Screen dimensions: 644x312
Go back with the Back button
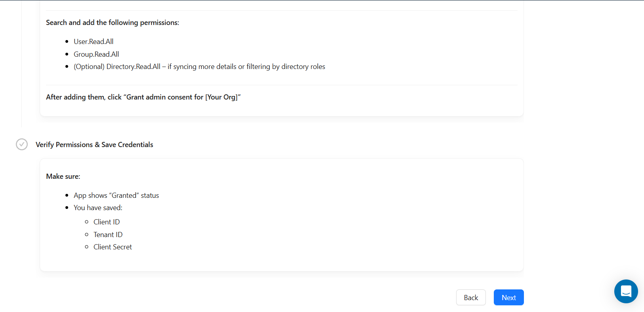pyautogui.click(x=471, y=297)
